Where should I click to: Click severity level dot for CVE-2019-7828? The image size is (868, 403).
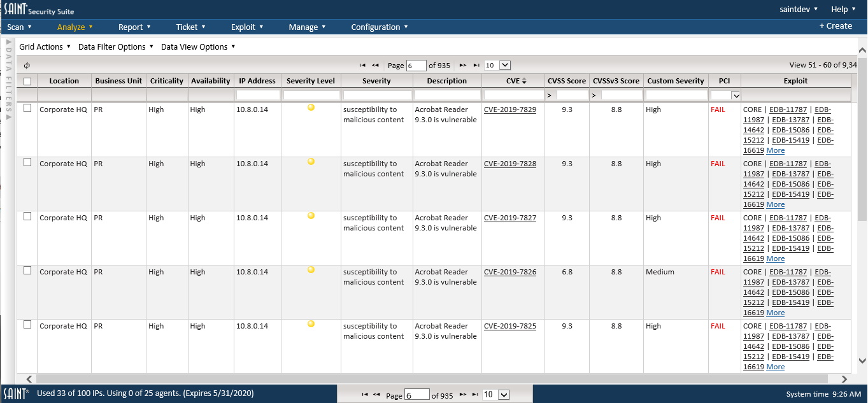tap(311, 162)
